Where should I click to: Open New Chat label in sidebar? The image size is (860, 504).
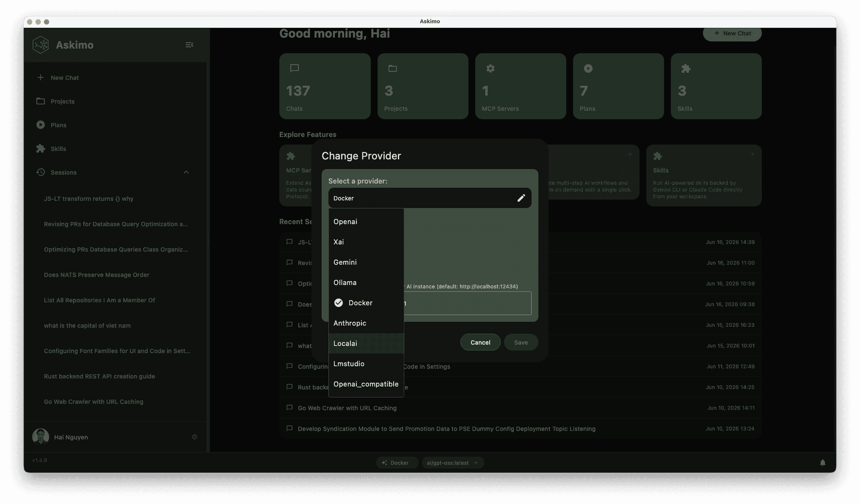(x=64, y=77)
